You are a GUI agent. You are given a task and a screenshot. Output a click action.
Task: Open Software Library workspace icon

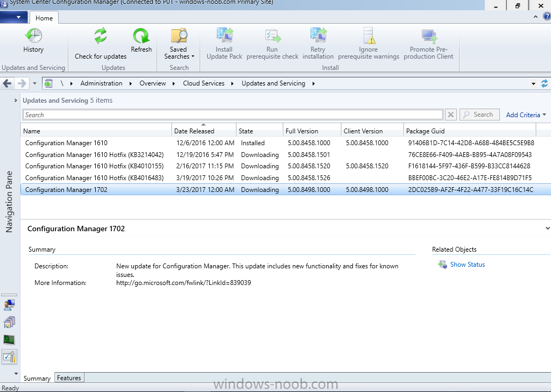pyautogui.click(x=9, y=322)
